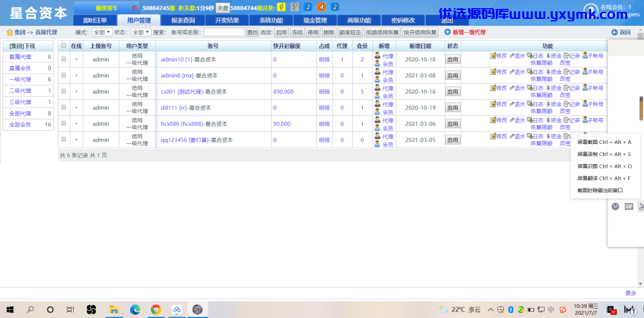Click the 快开信用恢复 button
Image resolution: width=644 pixels, height=318 pixels.
[419, 33]
